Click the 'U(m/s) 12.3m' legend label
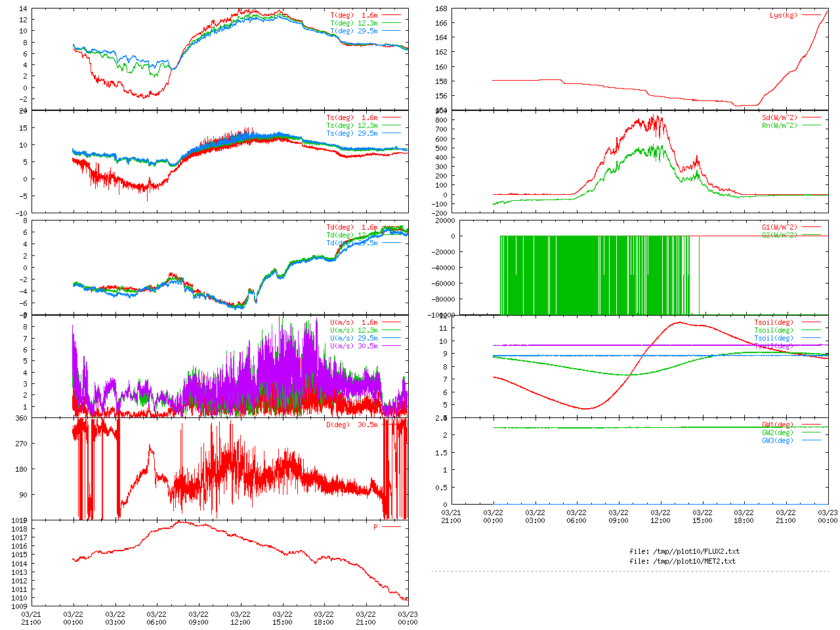This screenshot has height=630, width=840. tap(354, 331)
